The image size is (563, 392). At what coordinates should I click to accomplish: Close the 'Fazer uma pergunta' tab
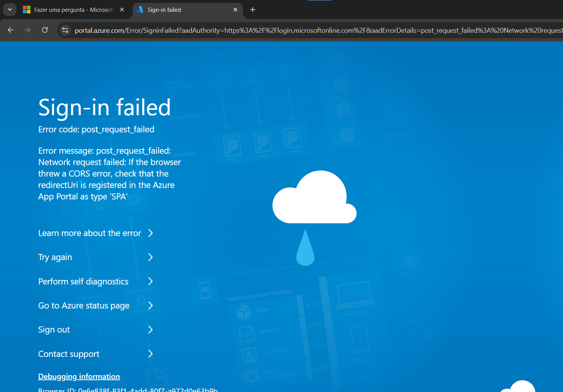click(122, 10)
